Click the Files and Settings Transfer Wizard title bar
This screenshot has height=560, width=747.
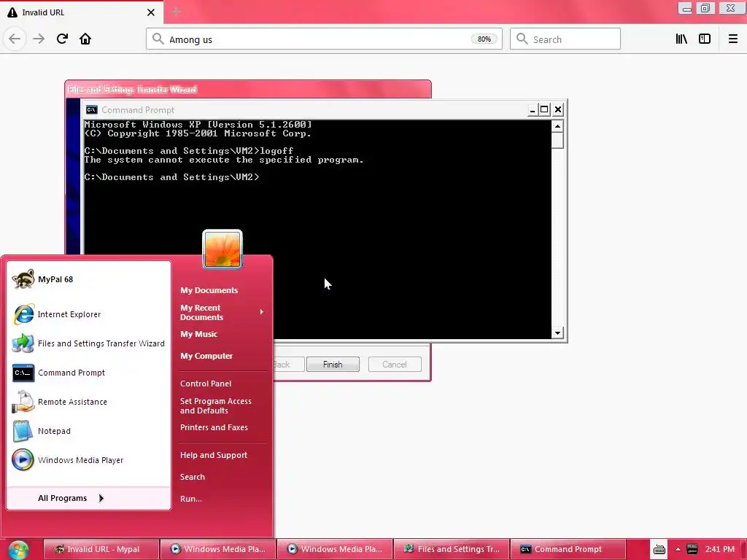[x=248, y=90]
